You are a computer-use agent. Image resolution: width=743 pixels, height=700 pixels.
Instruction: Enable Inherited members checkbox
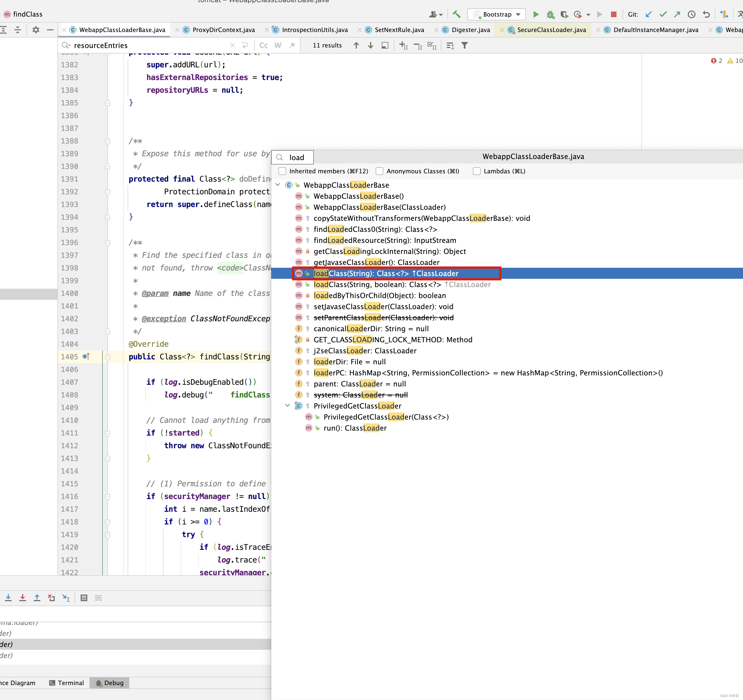pyautogui.click(x=282, y=171)
